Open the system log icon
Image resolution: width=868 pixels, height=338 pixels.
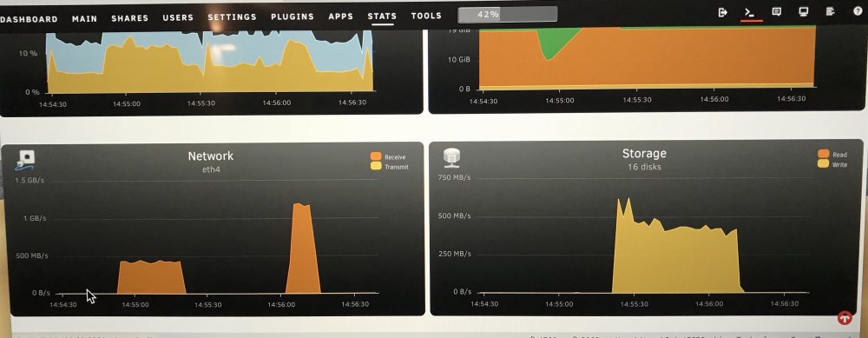click(831, 11)
